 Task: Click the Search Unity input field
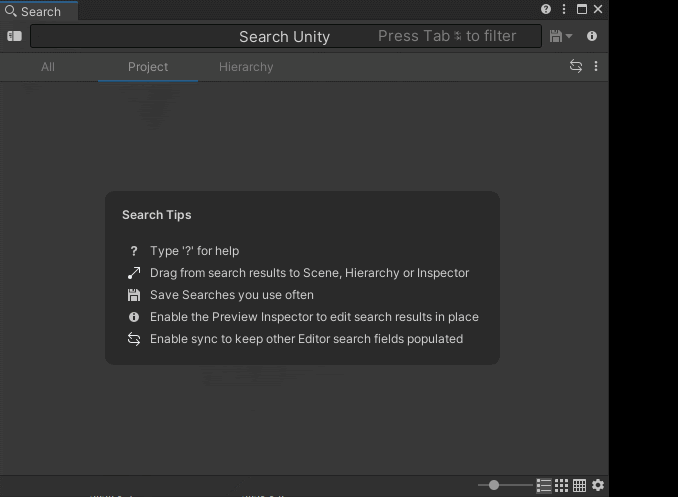pos(285,36)
